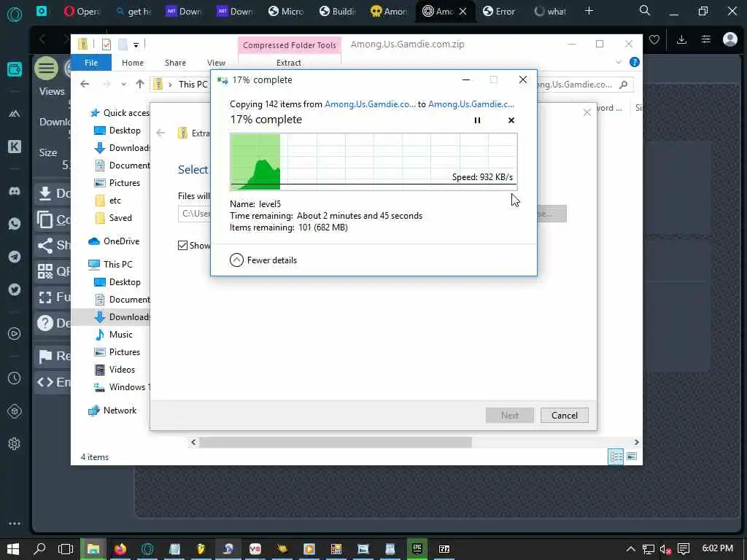The height and width of the screenshot is (560, 747).
Task: Open sidebar three-dots more menu
Action: pyautogui.click(x=15, y=524)
